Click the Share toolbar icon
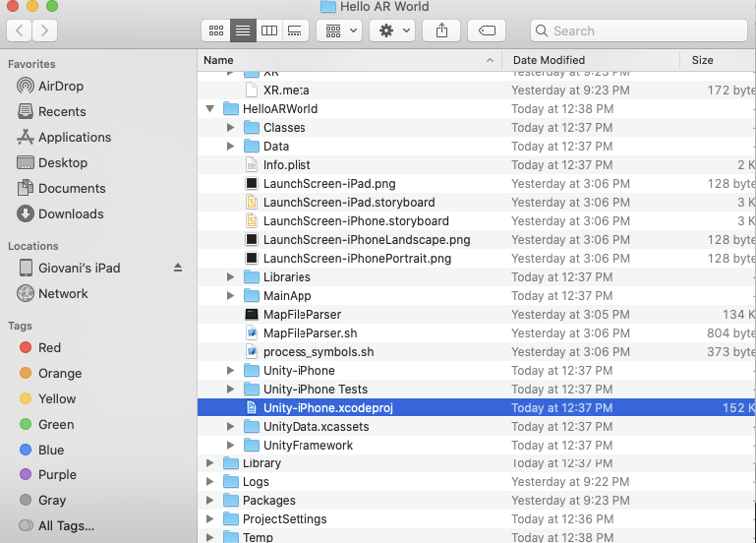 pyautogui.click(x=441, y=30)
